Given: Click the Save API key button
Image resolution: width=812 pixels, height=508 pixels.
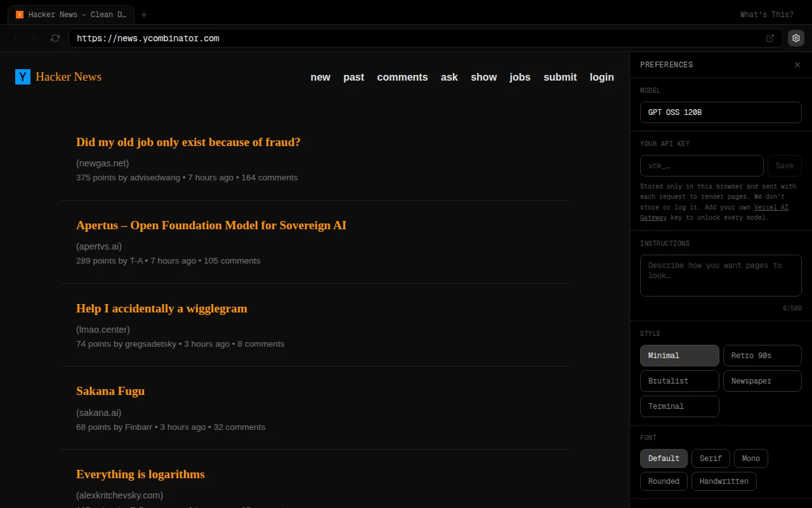Looking at the screenshot, I should [x=785, y=166].
